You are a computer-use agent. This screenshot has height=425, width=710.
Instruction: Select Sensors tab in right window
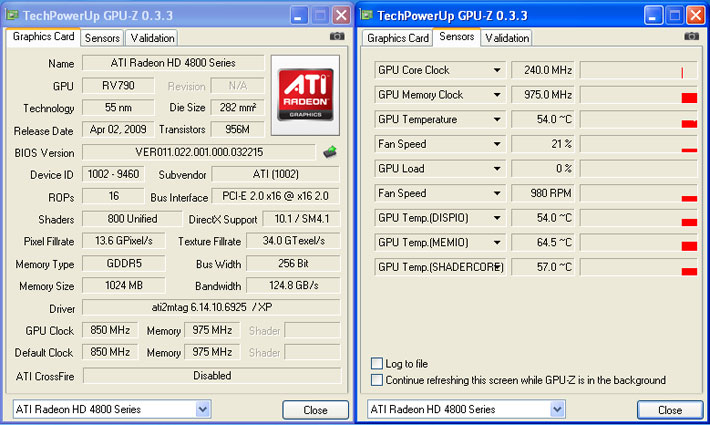(x=456, y=37)
